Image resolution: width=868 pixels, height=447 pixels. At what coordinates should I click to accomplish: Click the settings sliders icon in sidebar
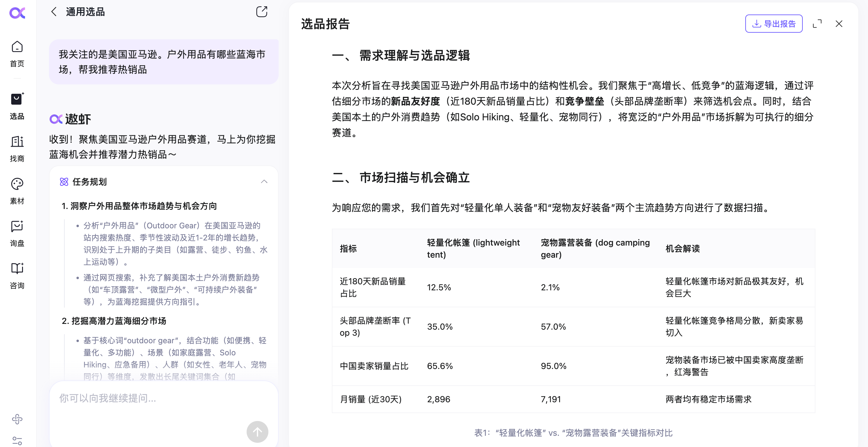[x=17, y=440]
